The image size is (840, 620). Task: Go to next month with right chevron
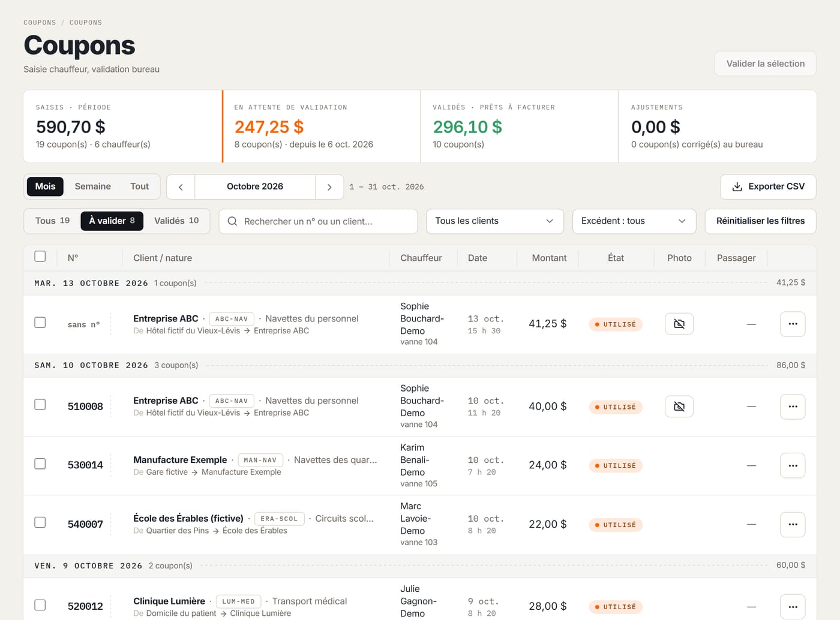pos(329,187)
